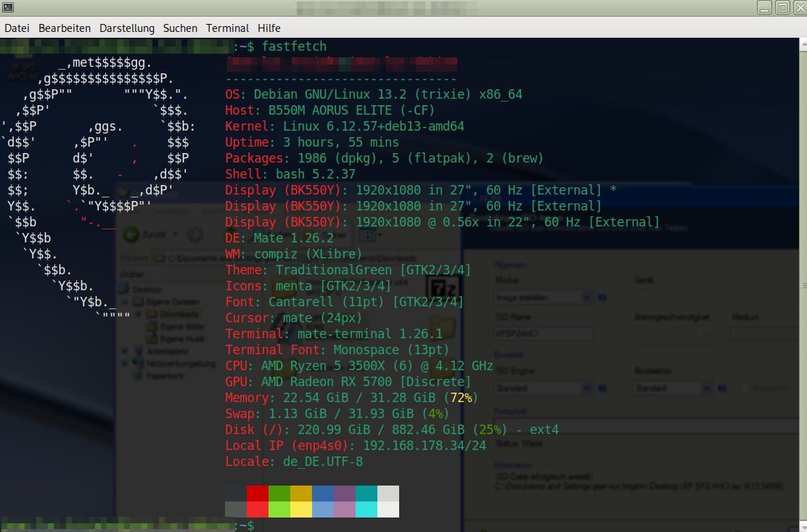The image size is (807, 532).
Task: Click the bright yellow color block
Action: click(x=301, y=510)
